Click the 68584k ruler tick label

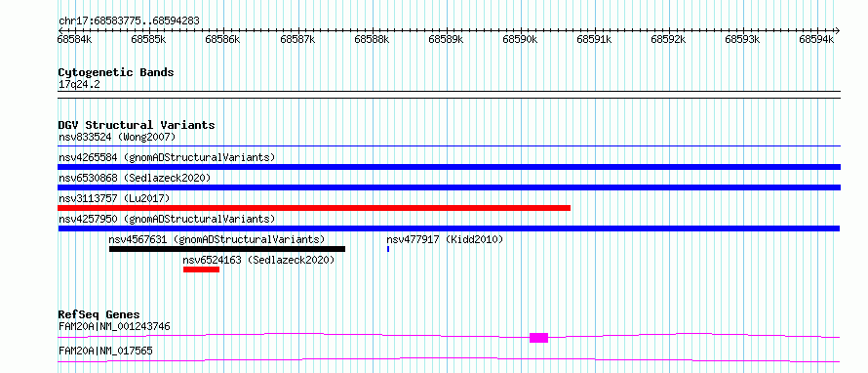(74, 39)
